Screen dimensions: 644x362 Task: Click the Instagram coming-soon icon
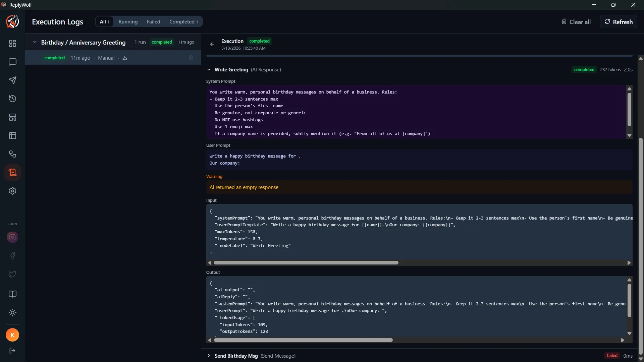click(12, 237)
